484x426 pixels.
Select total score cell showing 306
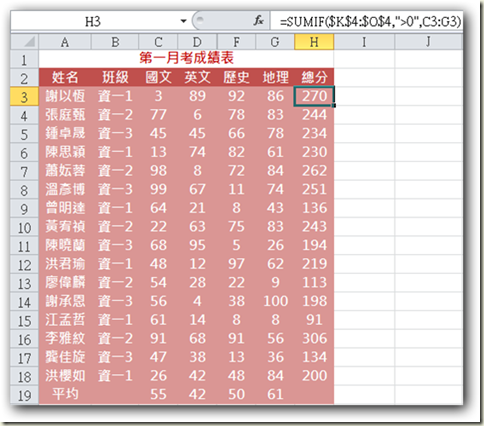(314, 339)
